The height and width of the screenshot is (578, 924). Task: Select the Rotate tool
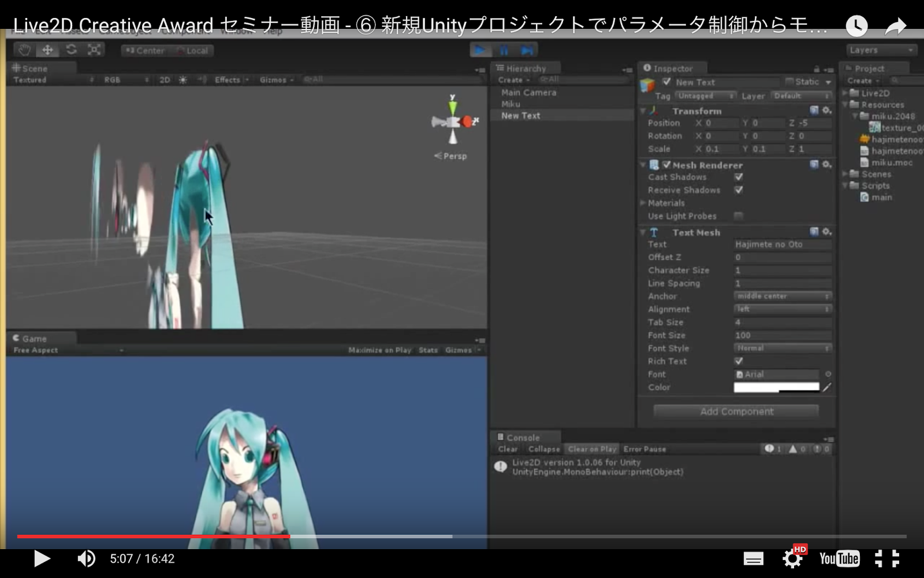71,50
